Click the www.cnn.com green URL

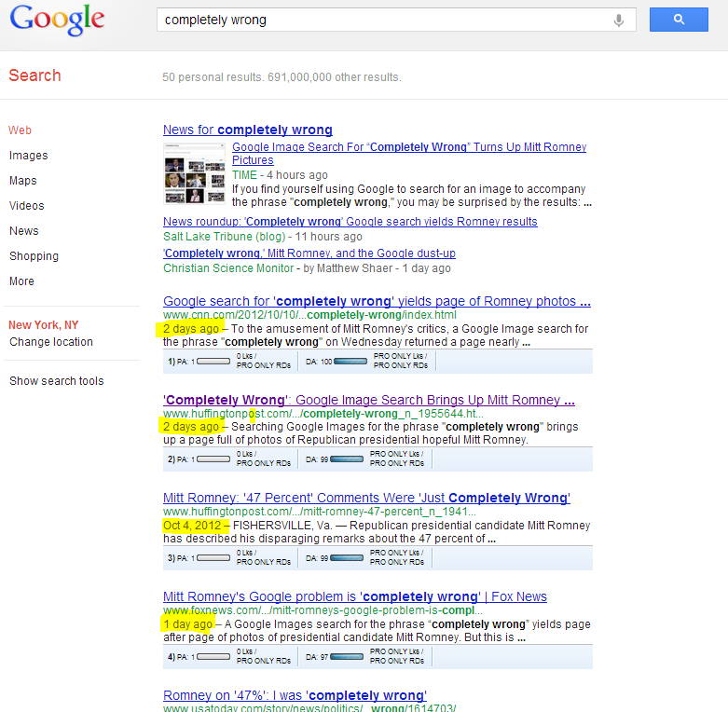[x=309, y=315]
